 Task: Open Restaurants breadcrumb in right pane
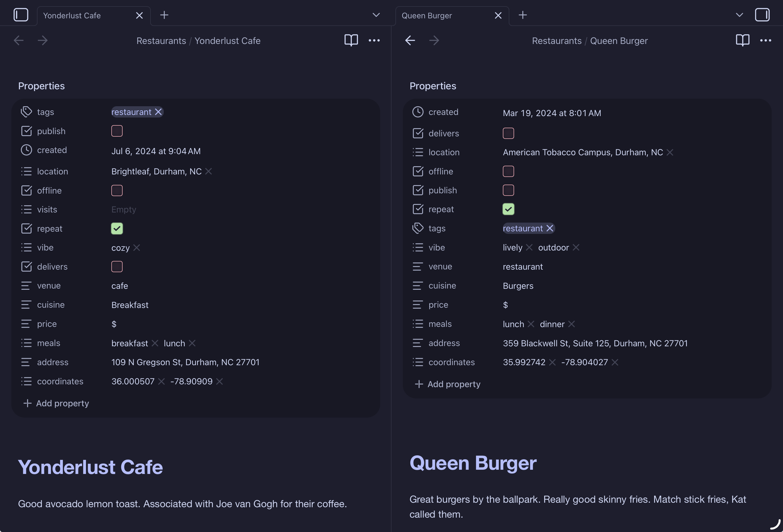(557, 41)
